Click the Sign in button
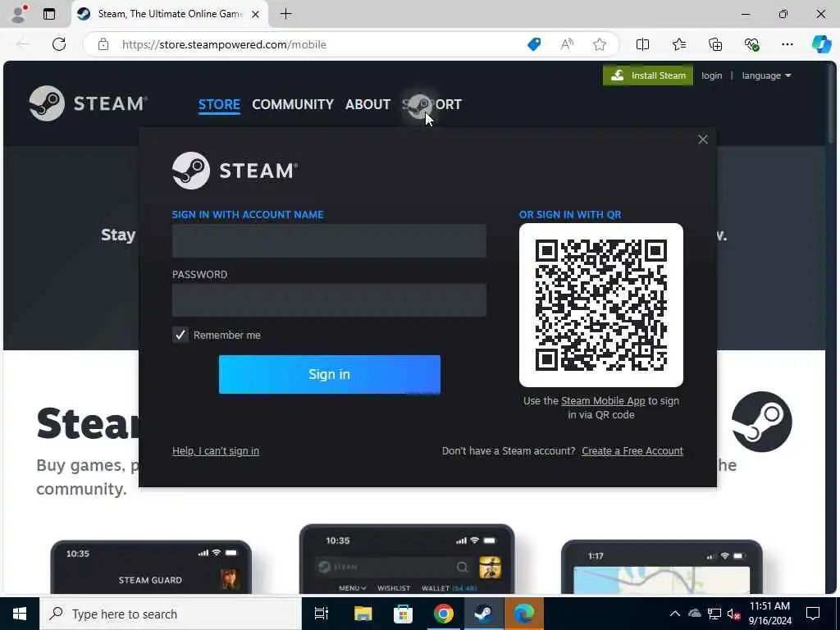840x630 pixels. point(330,374)
